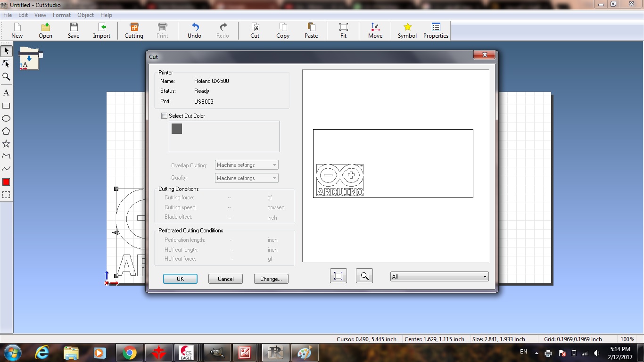Click the Undo toolbar icon

pos(195,30)
